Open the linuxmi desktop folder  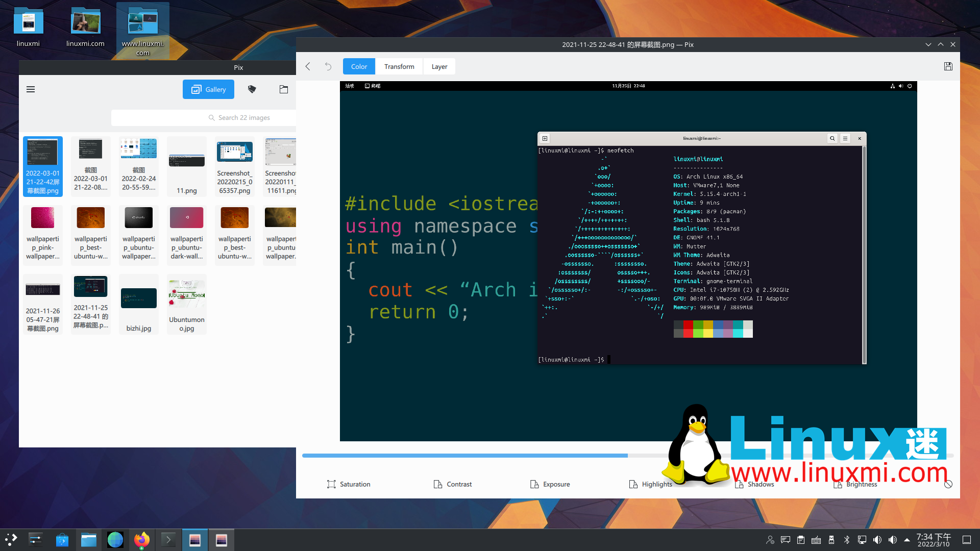coord(28,27)
